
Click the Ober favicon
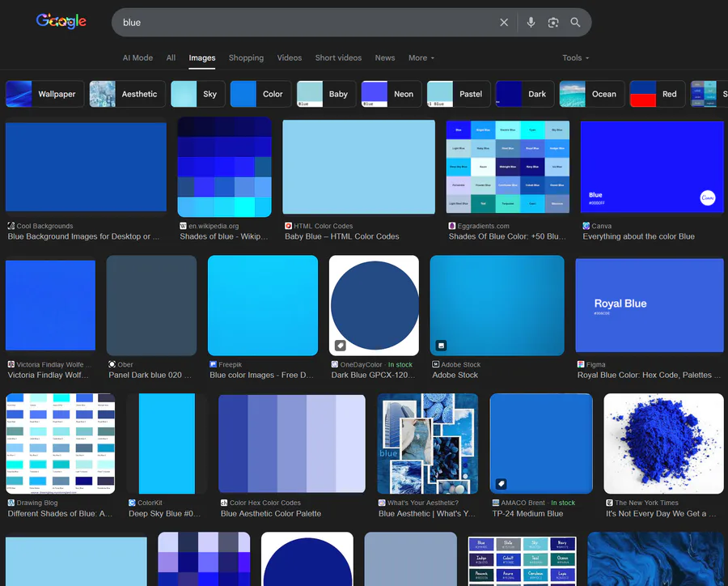[x=112, y=364]
